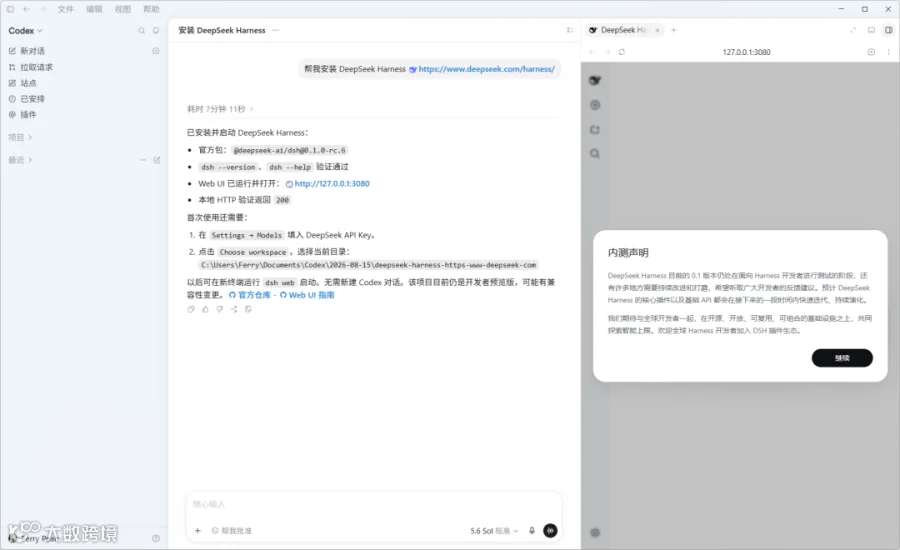The height and width of the screenshot is (550, 900).
Task: Go back with the title bar left arrow
Action: (x=26, y=9)
